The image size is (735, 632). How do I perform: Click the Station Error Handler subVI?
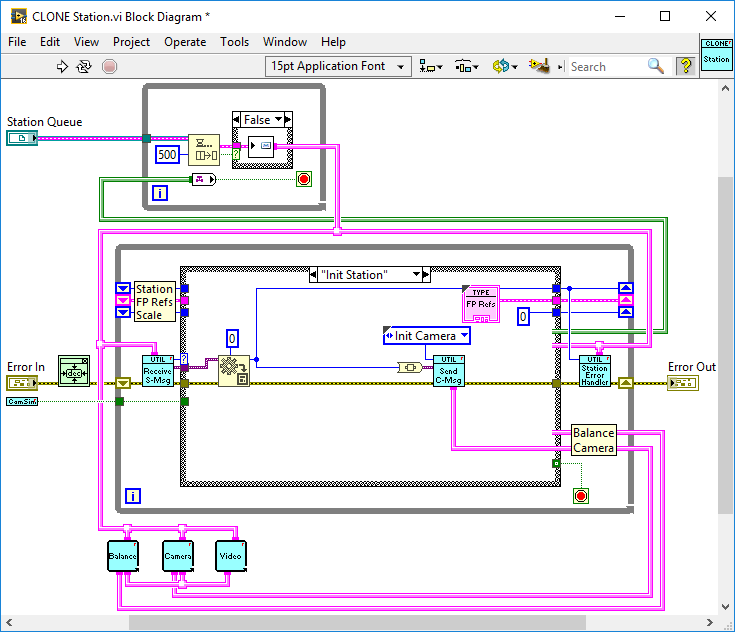point(594,371)
